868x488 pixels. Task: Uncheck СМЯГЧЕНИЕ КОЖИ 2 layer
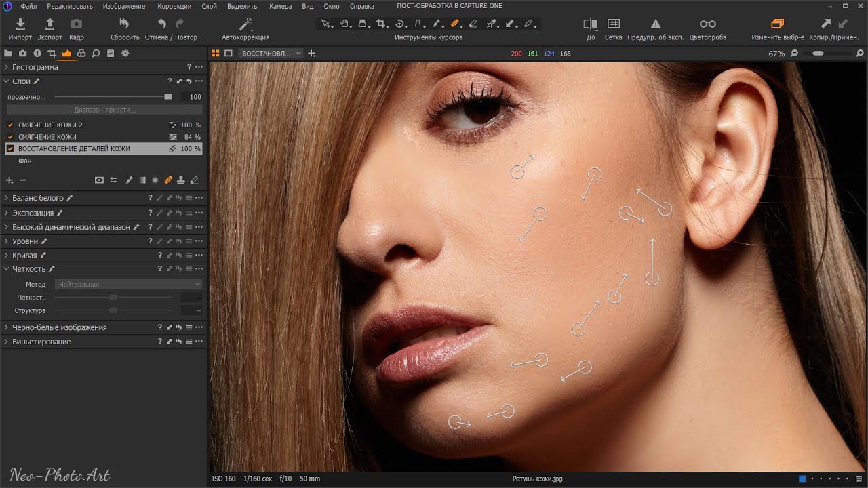tap(10, 125)
